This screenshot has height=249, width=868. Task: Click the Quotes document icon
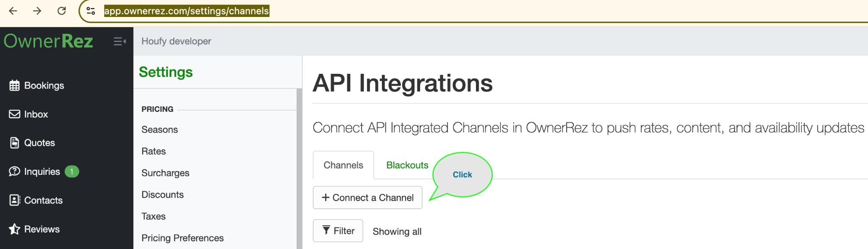14,143
